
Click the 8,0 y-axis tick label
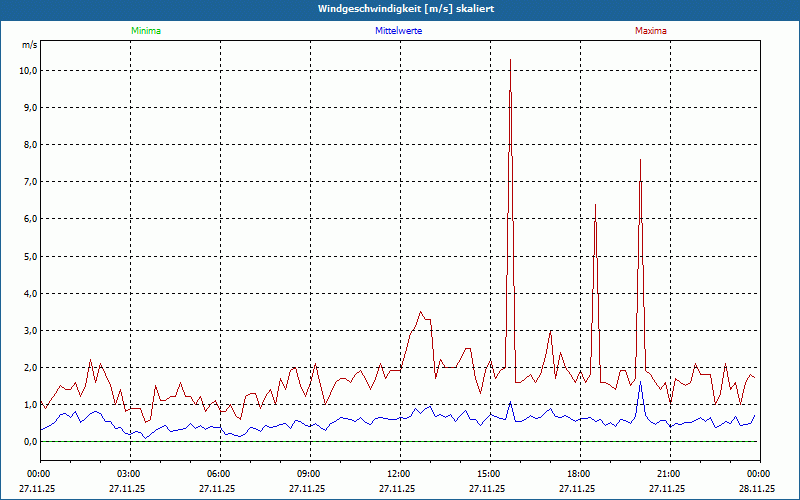pos(28,145)
